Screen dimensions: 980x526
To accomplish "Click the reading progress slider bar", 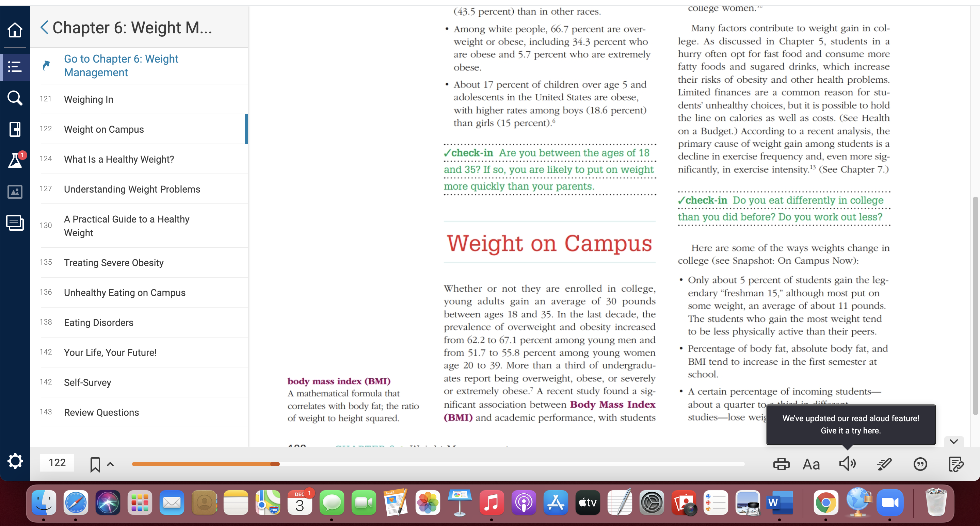I will point(438,464).
